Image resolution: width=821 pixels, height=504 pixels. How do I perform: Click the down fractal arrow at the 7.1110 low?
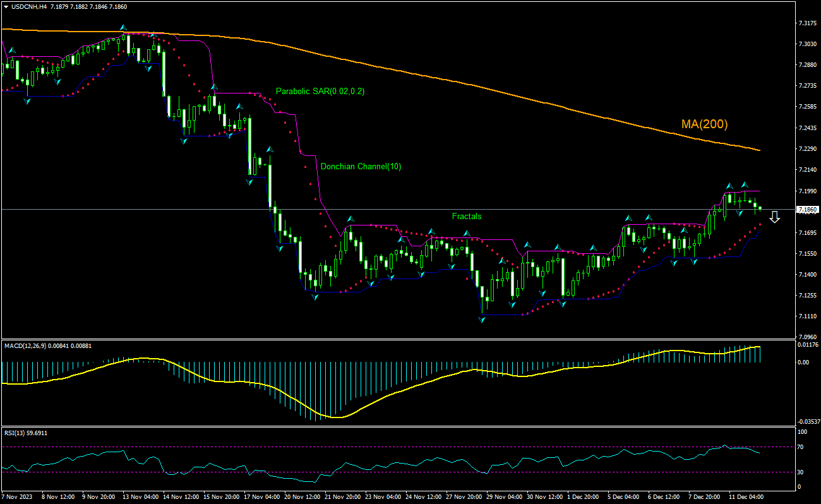pyautogui.click(x=481, y=321)
